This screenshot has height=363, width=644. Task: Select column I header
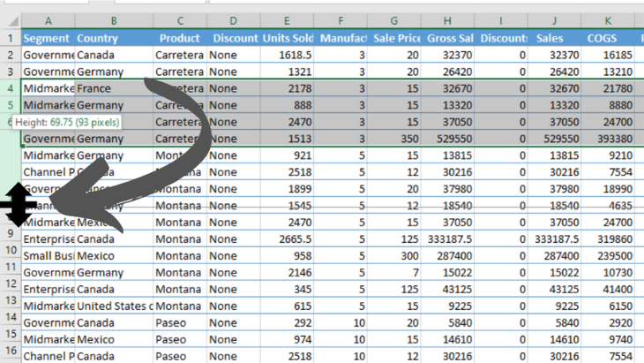point(501,20)
